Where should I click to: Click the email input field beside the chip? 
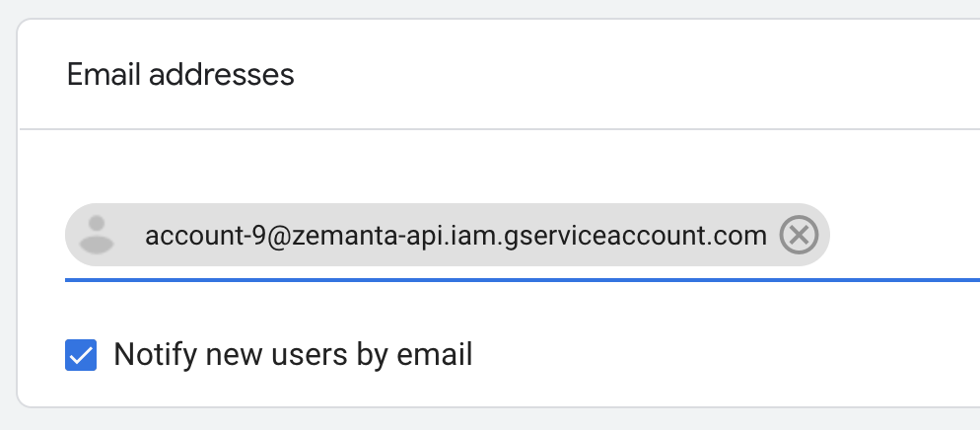(x=902, y=237)
